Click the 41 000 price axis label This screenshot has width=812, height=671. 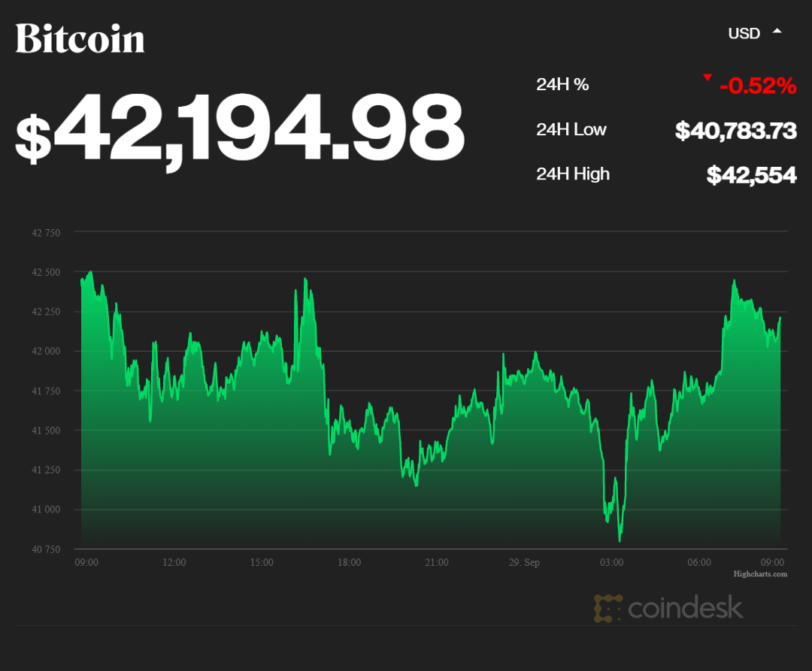pos(46,509)
